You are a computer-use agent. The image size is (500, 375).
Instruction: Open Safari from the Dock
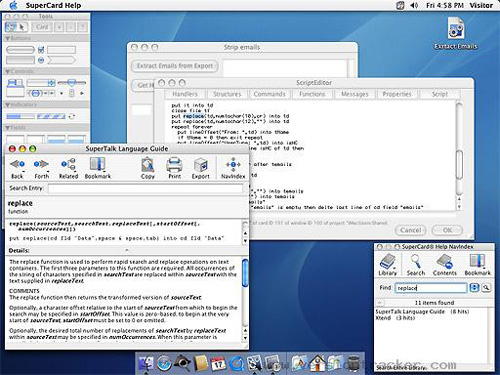click(164, 363)
